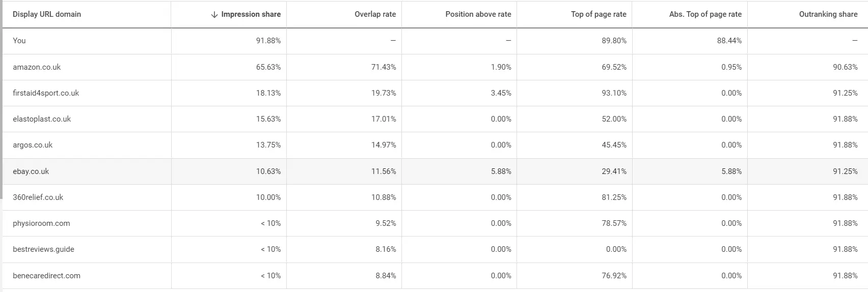Image resolution: width=868 pixels, height=292 pixels.
Task: Select the ebay.co.uk row
Action: click(31, 171)
